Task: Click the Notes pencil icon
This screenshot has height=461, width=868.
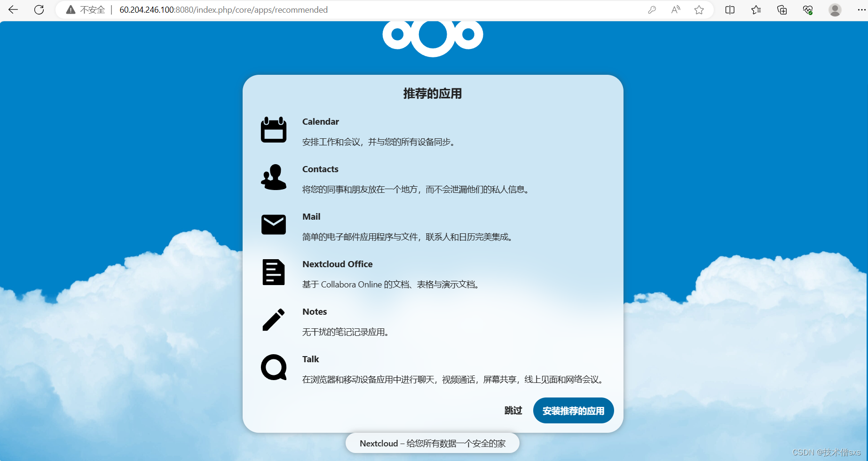Action: (274, 320)
